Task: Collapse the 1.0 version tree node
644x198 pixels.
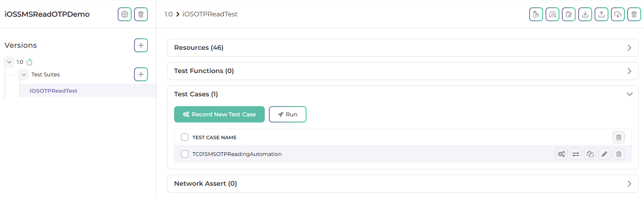Action: [x=9, y=62]
